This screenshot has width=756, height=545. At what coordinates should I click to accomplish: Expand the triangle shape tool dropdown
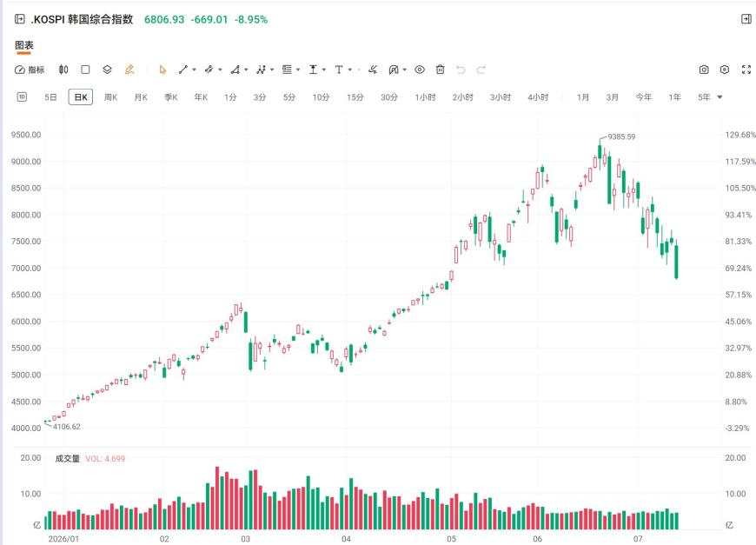click(246, 70)
